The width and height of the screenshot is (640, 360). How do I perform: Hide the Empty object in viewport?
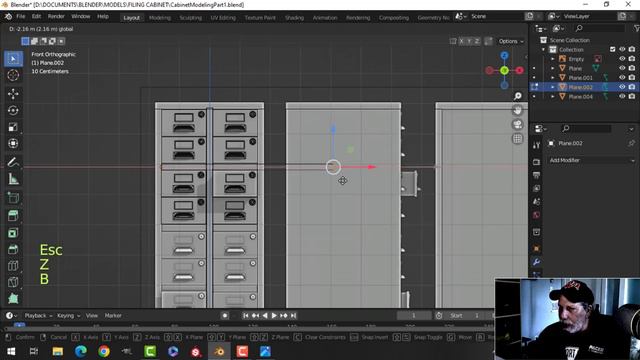(622, 59)
